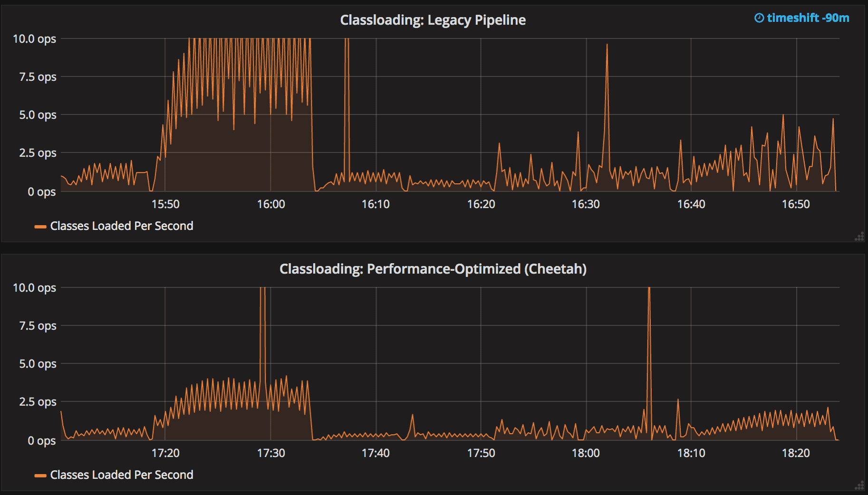Screen dimensions: 868x495
Task: Toggle Cheetah panel's Classes Loaded Per Second series
Action: pos(121,475)
